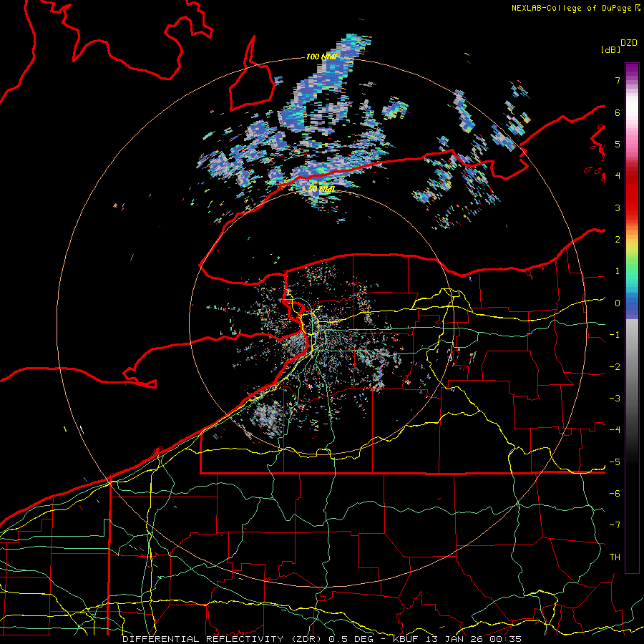This screenshot has width=644, height=644.
Task: Click the "TH" threshold label on scale
Action: (x=615, y=557)
